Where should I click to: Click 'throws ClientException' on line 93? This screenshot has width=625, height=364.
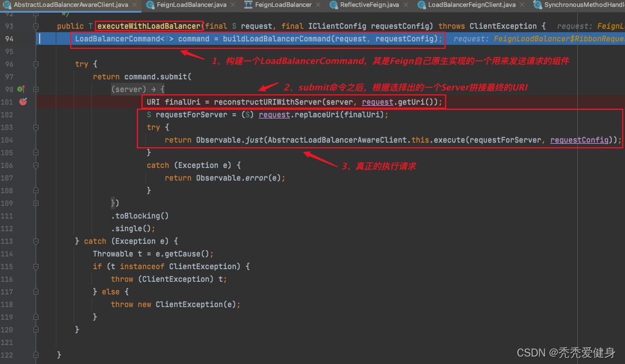[488, 26]
